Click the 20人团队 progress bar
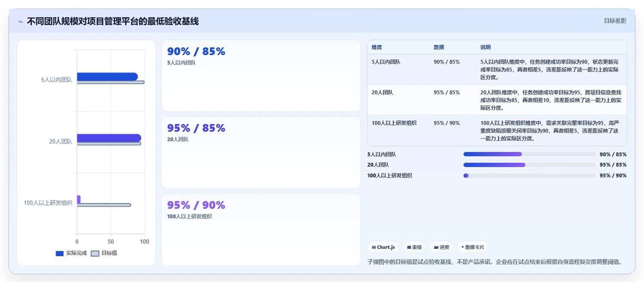The image size is (644, 282). coord(530,165)
